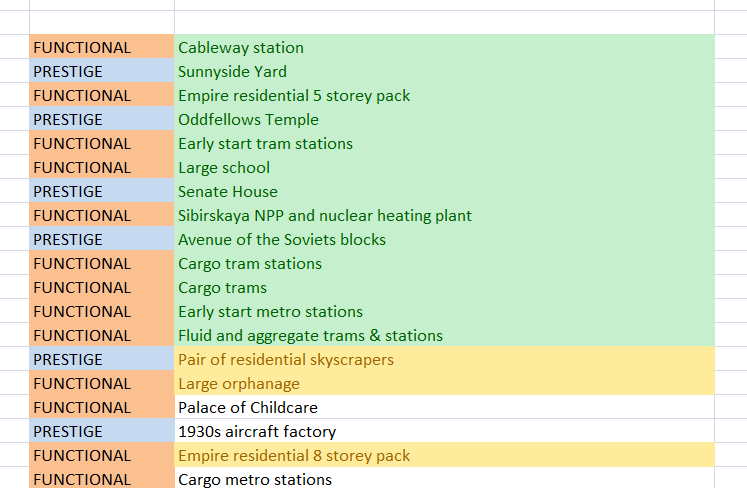
Task: Select the yellow 'Large orphanage' cell
Action: coord(239,384)
